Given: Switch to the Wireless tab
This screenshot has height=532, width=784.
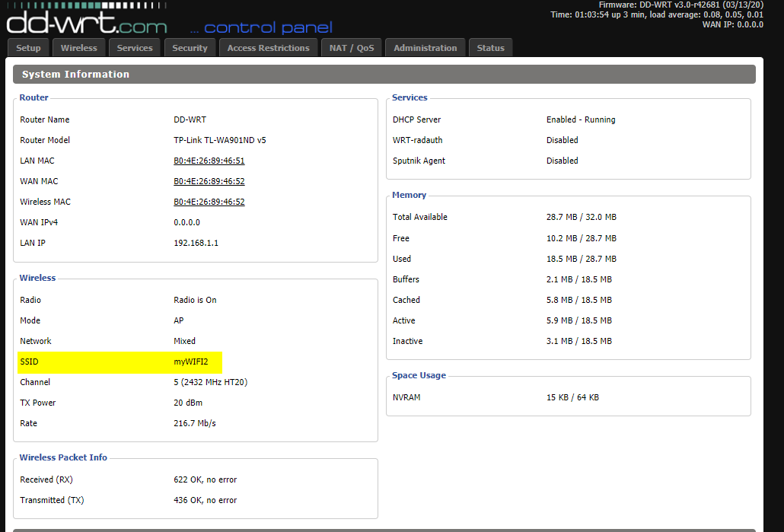Looking at the screenshot, I should point(79,48).
